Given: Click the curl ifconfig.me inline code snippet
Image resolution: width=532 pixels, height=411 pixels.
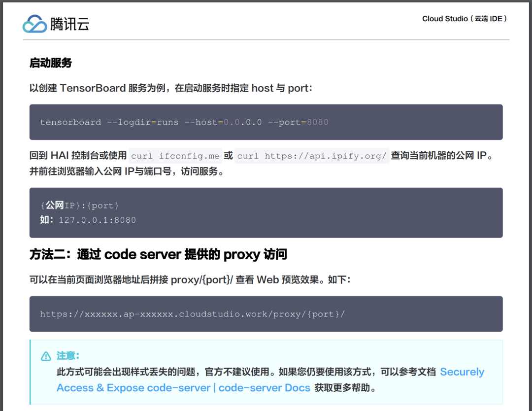Looking at the screenshot, I should point(175,156).
